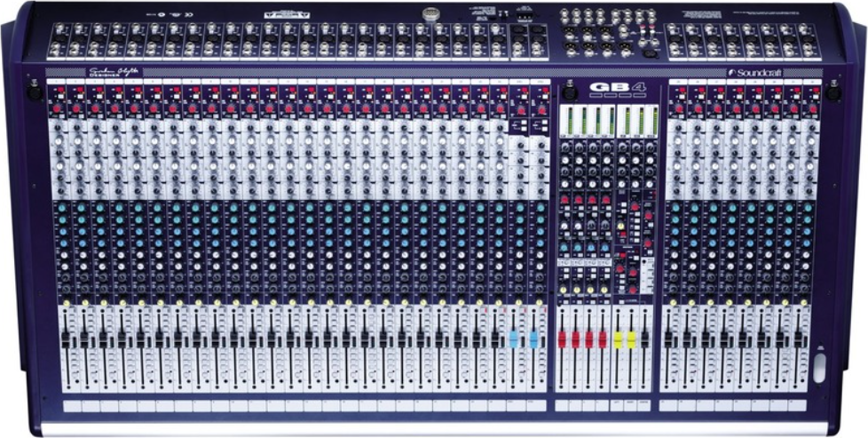Click the round silver connector on rear panel
This screenshot has width=868, height=438.
click(432, 13)
